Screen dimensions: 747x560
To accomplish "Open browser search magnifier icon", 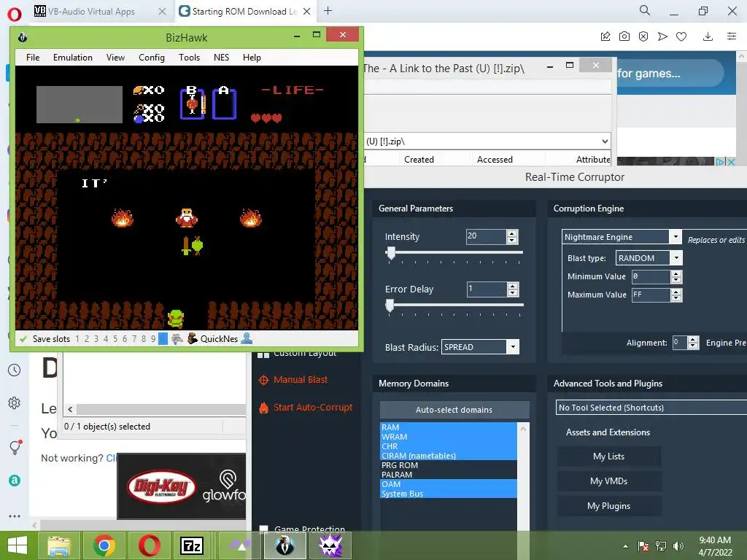I will (x=645, y=10).
